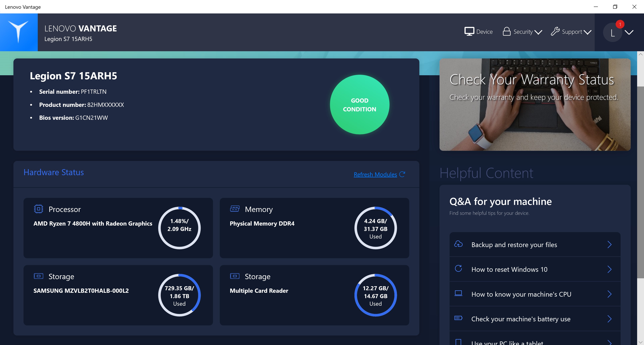The height and width of the screenshot is (345, 644).
Task: Click the SAMSUNG storage gauge 729.35 GB
Action: click(179, 295)
